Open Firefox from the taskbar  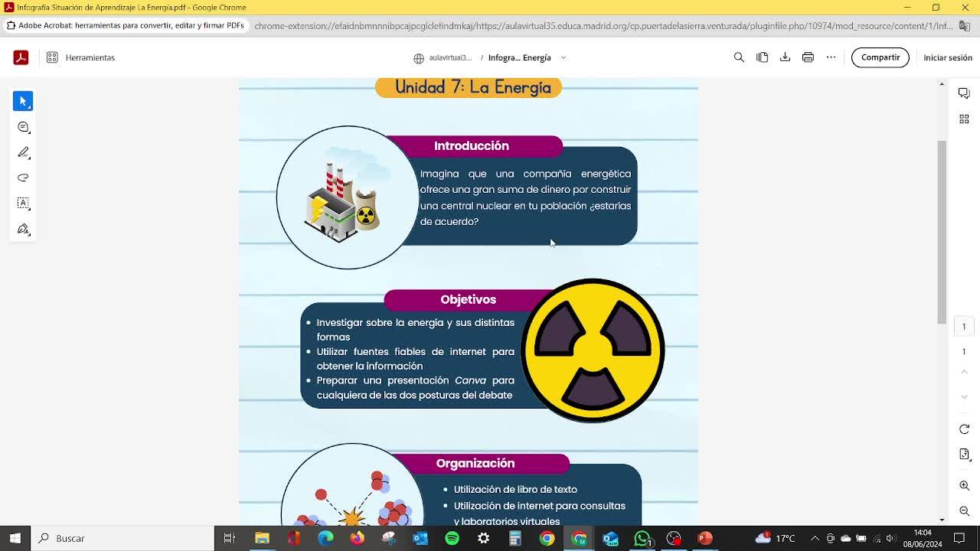point(357,538)
